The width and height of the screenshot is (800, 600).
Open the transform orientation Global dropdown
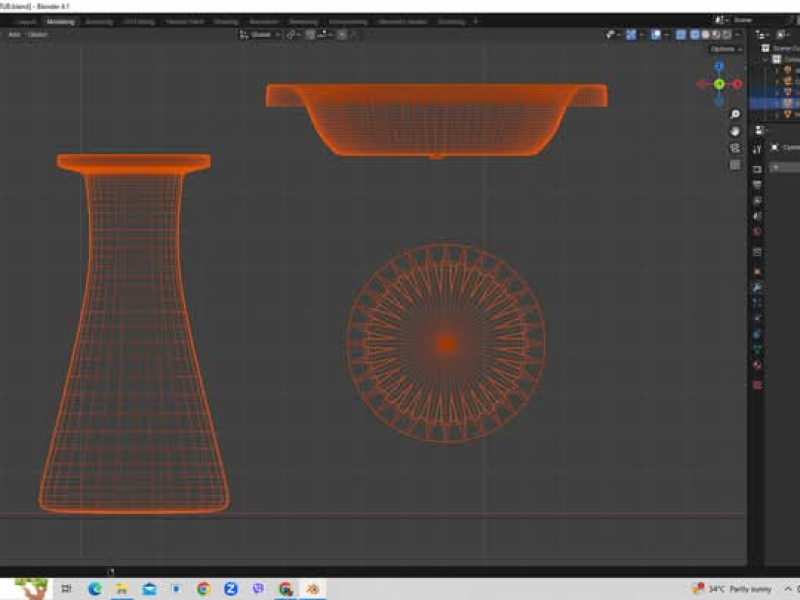click(x=260, y=34)
